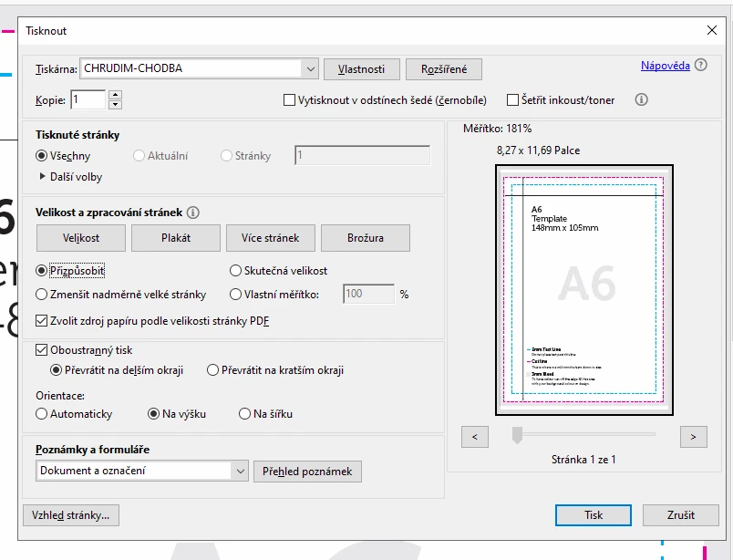The height and width of the screenshot is (560, 733).
Task: Toggle Oboustranný tisk checkbox
Action: point(42,350)
